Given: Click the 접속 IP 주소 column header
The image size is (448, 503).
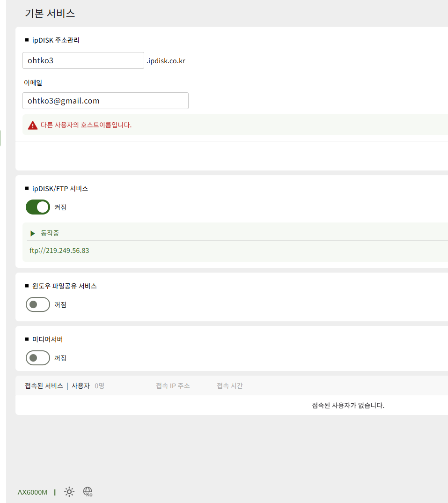Looking at the screenshot, I should 173,385.
